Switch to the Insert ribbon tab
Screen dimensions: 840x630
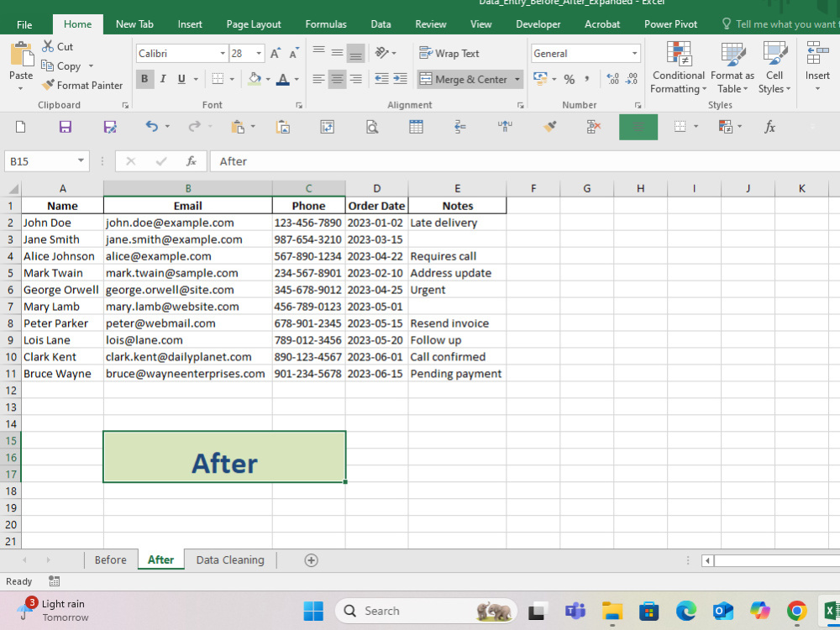click(190, 24)
